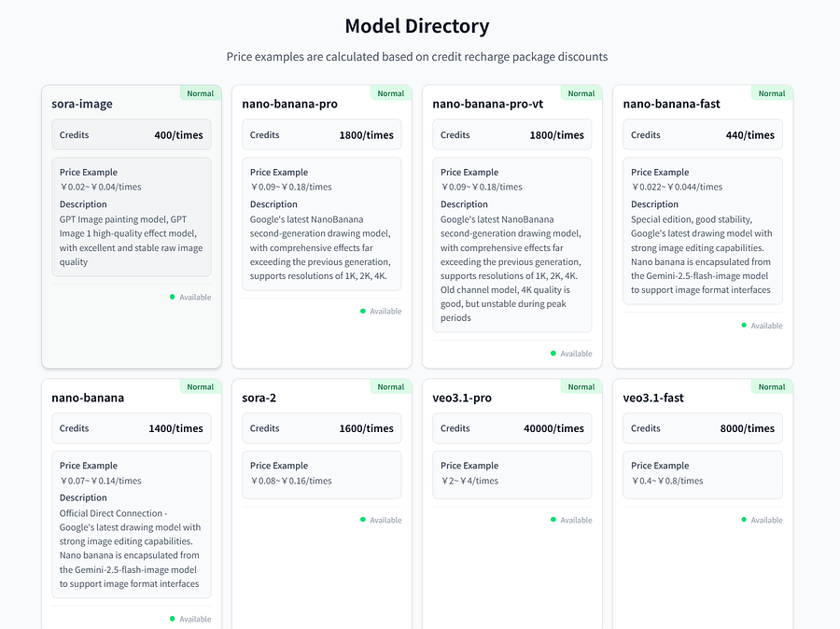This screenshot has height=629, width=840.
Task: Click the Normal badge on veo3.1-fast card
Action: pyautogui.click(x=772, y=387)
